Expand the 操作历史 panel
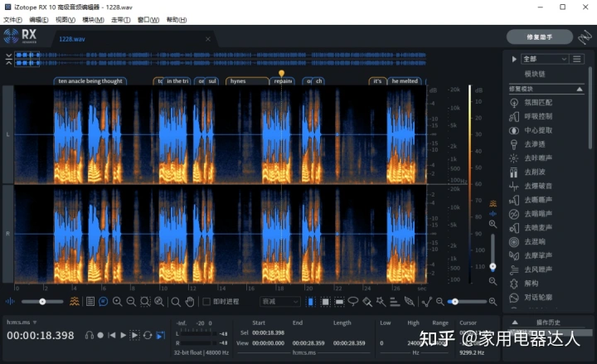This screenshot has height=364, width=597. 515,322
